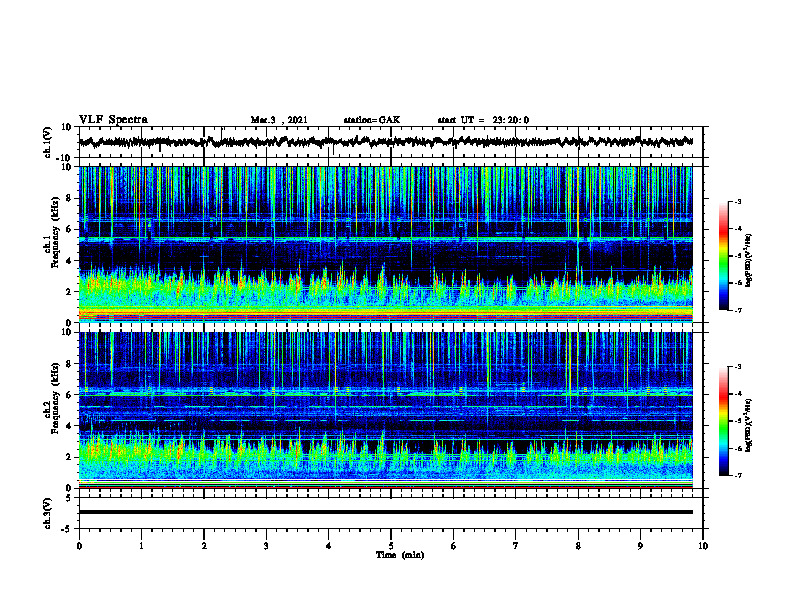Click the log(PSD) label beside ch.2 colorbar
Image resolution: width=792 pixels, height=612 pixels.
point(749,425)
